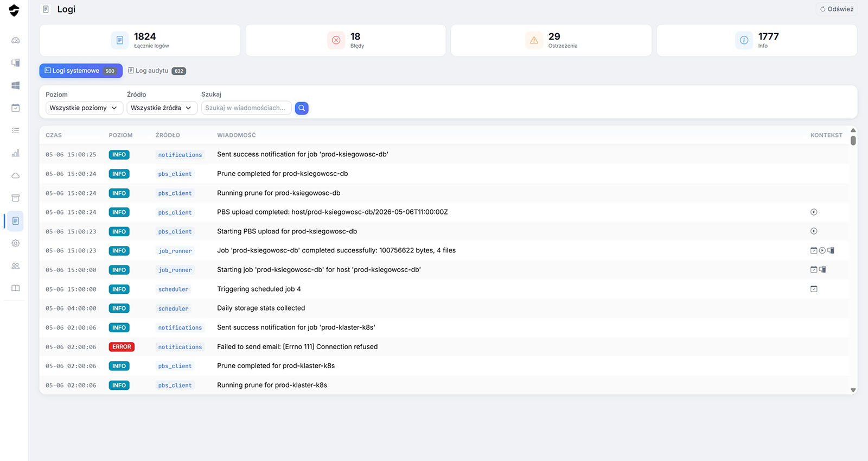The image size is (868, 461).
Task: Click the Odśwież refresh button
Action: (x=837, y=9)
